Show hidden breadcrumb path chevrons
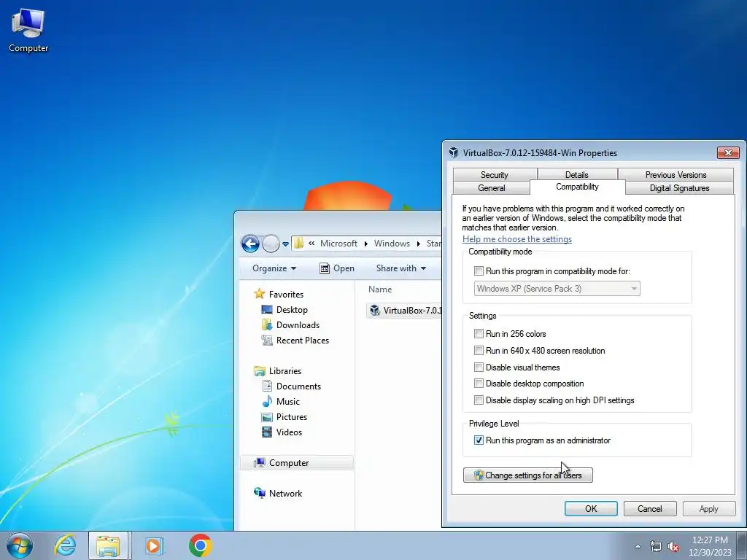The image size is (747, 560). click(x=311, y=244)
